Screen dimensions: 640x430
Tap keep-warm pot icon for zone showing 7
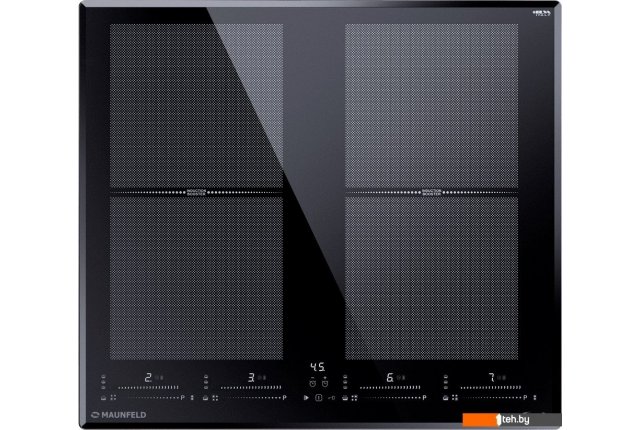click(445, 397)
